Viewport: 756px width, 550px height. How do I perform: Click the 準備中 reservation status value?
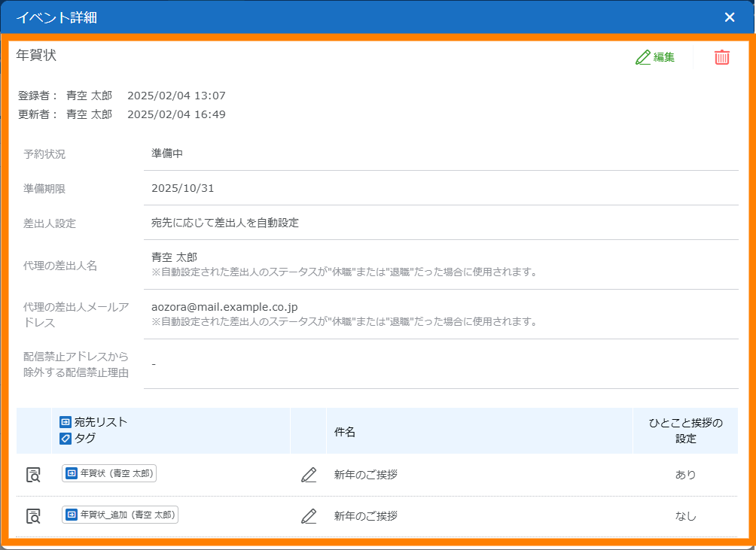(x=167, y=153)
